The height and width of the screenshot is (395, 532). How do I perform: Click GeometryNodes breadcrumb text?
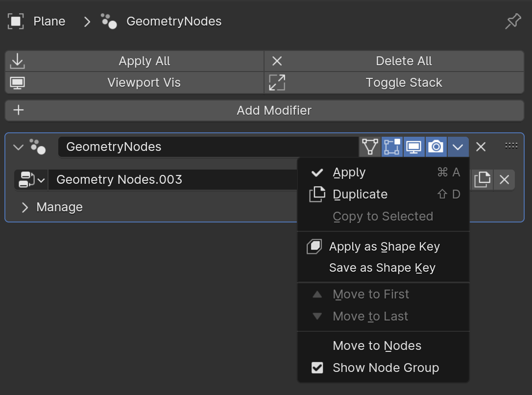pos(174,22)
